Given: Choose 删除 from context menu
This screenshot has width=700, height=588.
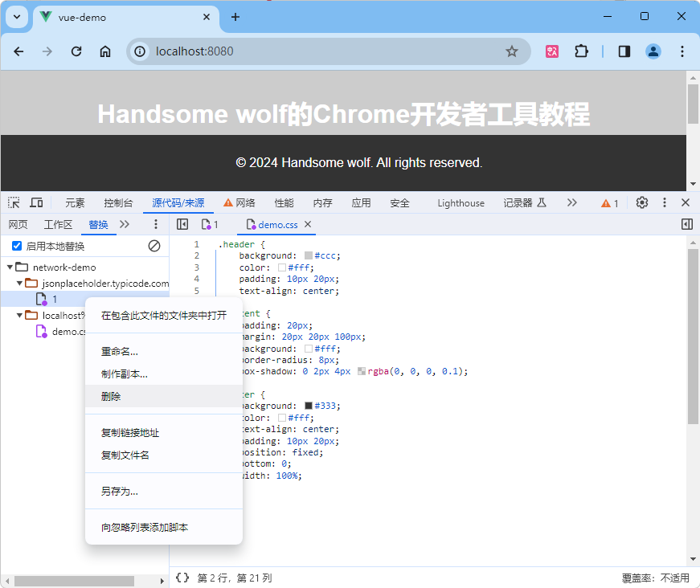Looking at the screenshot, I should pos(164,396).
